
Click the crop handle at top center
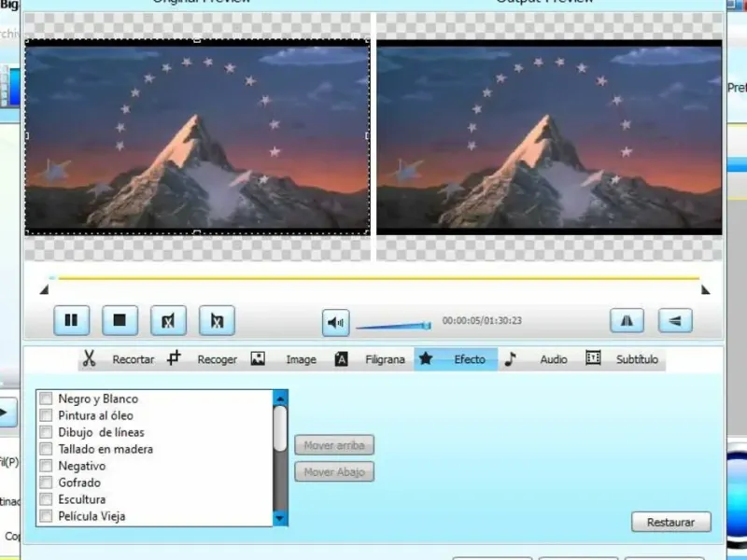pos(197,40)
